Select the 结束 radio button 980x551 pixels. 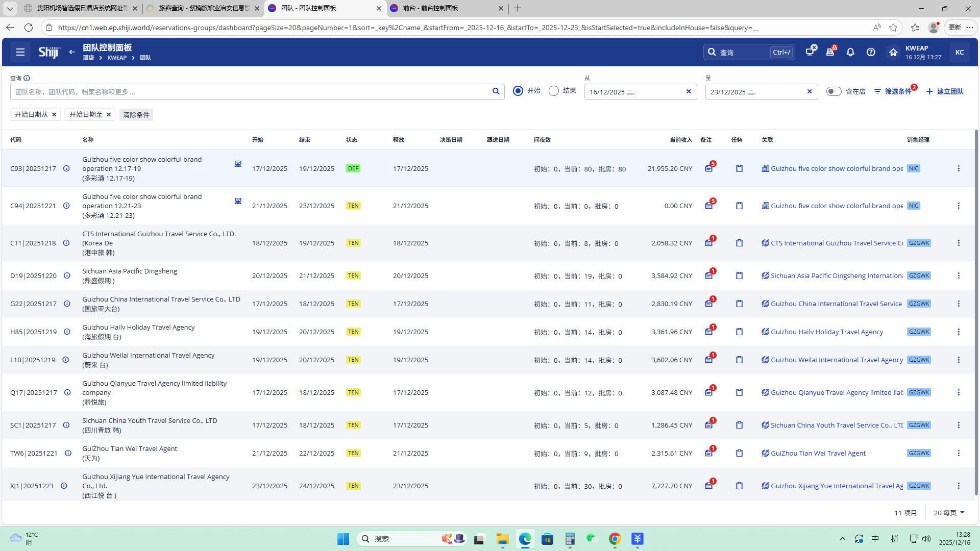click(x=554, y=91)
